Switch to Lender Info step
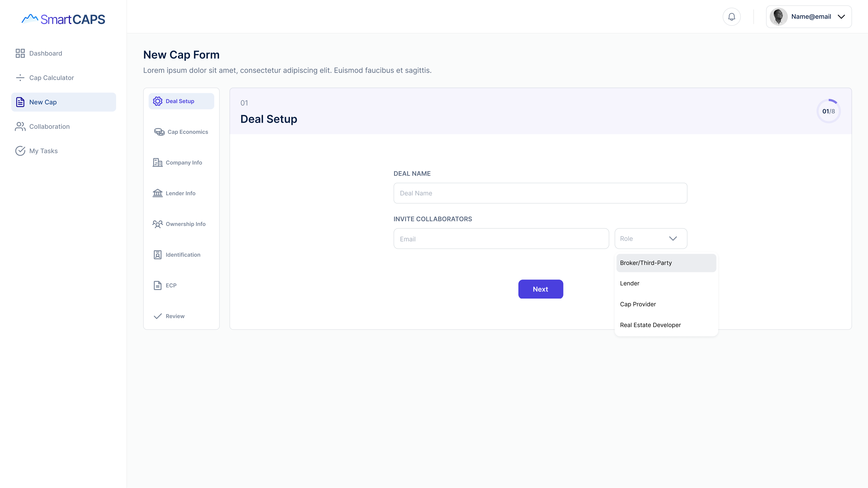The height and width of the screenshot is (488, 868). coord(181,193)
